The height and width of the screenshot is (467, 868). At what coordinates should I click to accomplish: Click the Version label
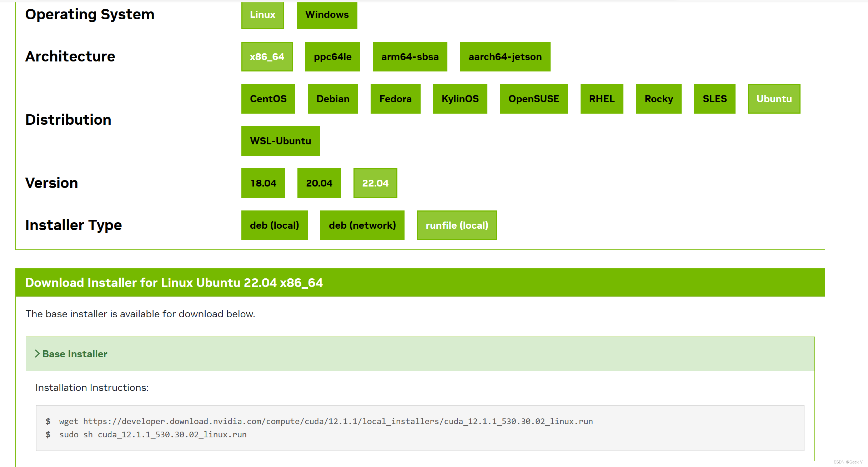[51, 183]
